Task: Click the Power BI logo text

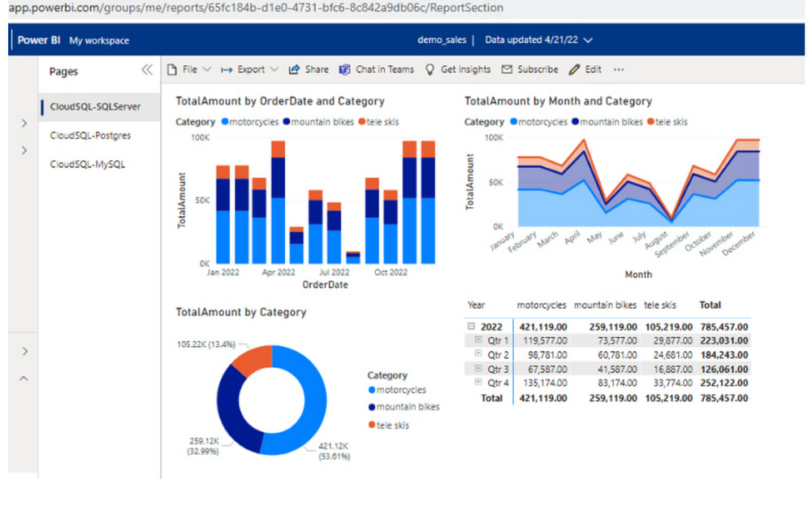Action: coord(39,41)
